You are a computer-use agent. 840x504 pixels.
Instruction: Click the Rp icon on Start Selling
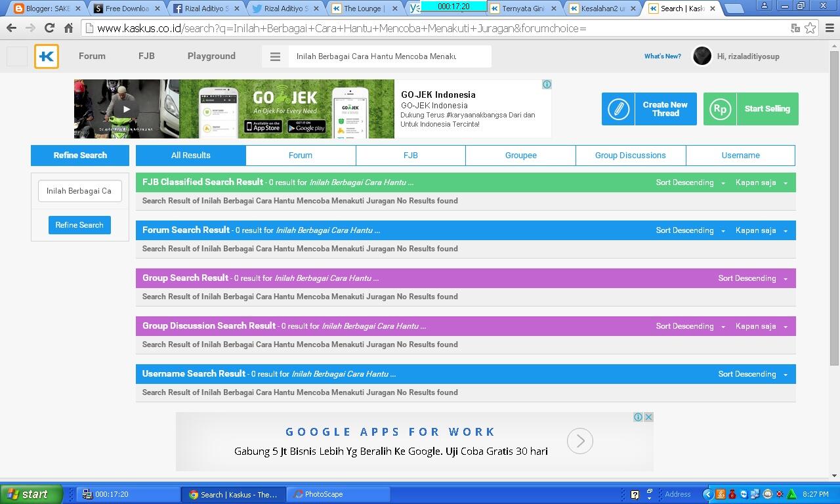(720, 109)
